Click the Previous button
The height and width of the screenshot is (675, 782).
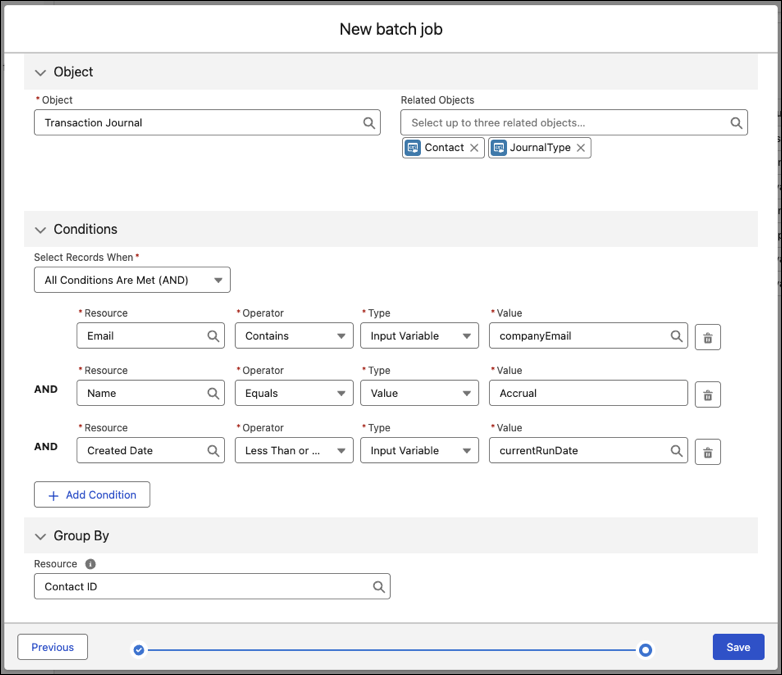[x=52, y=647]
